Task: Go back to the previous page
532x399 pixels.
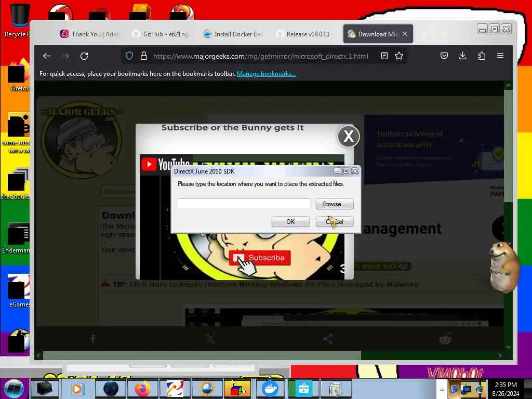Action: pyautogui.click(x=47, y=56)
